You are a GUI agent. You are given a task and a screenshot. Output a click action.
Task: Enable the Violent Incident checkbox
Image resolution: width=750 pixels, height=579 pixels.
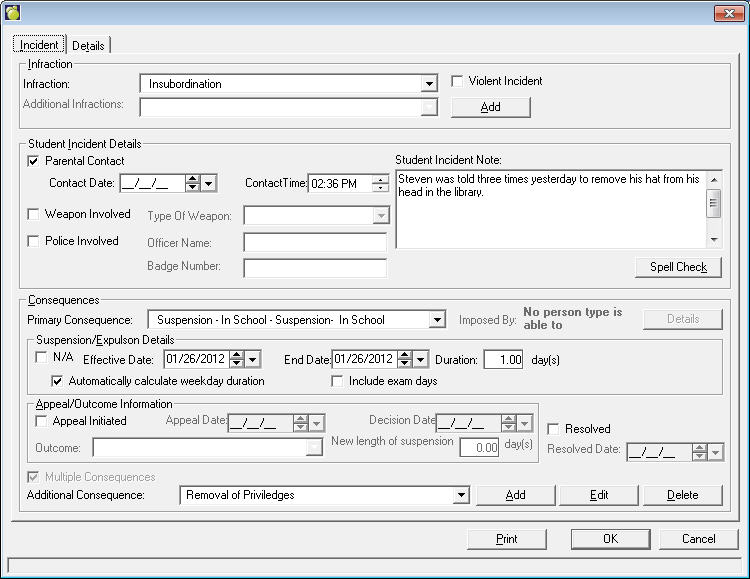click(x=458, y=82)
